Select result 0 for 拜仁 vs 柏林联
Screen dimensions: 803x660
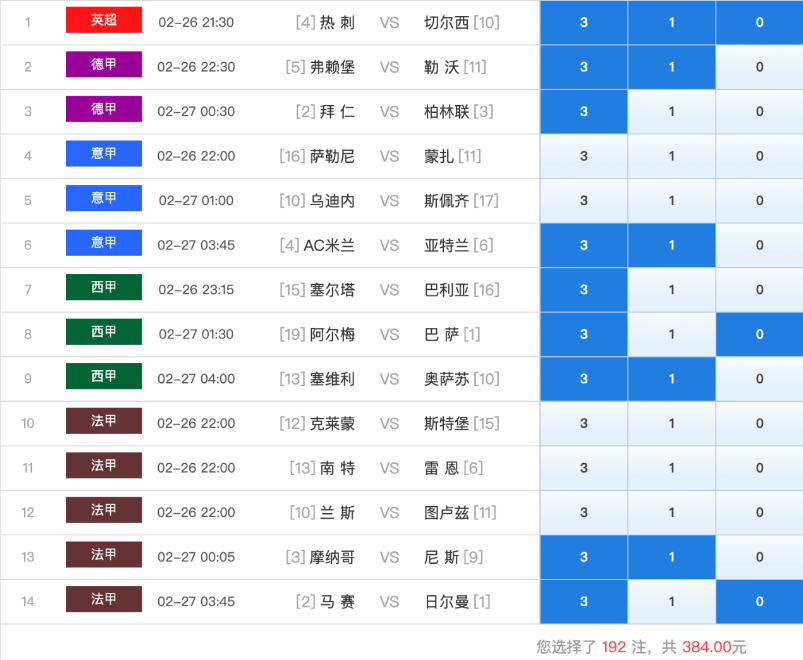(x=759, y=111)
